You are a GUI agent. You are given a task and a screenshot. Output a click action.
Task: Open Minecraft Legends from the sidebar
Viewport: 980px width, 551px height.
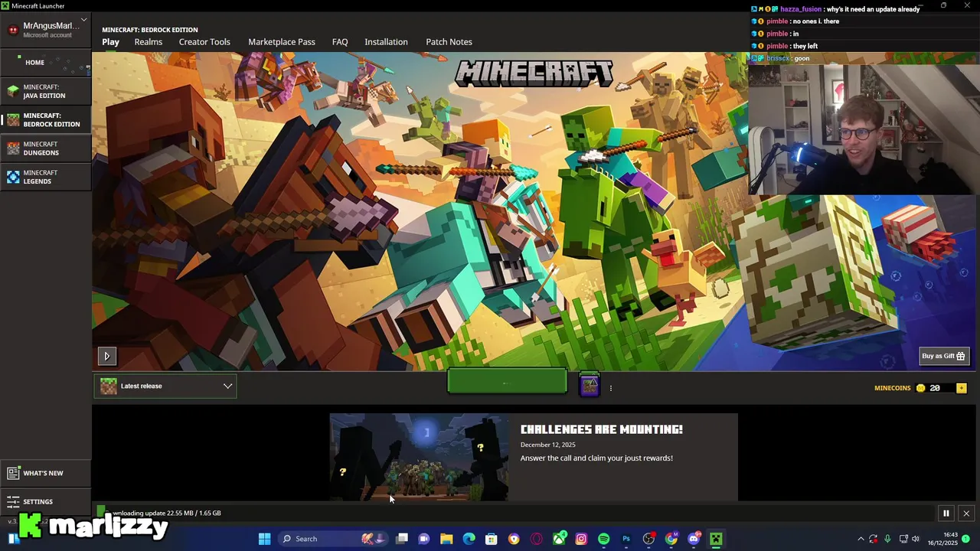[x=45, y=177]
